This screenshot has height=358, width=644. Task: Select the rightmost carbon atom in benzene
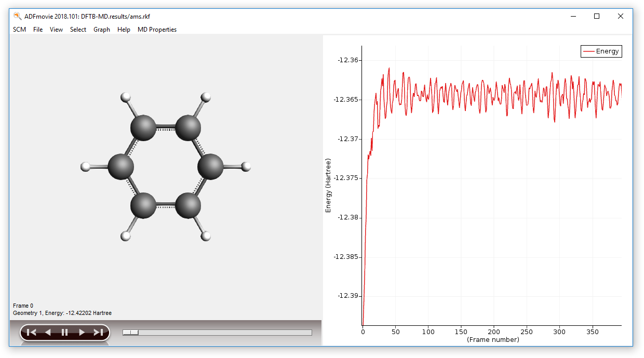pos(211,167)
